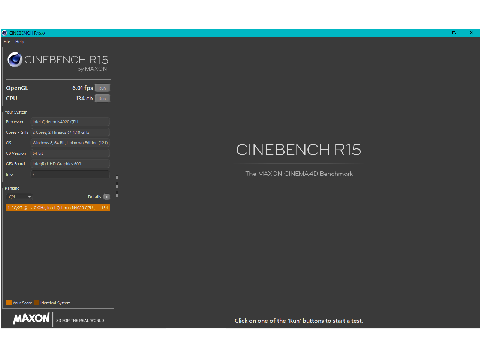Maximize the Cinebench window

point(454,33)
